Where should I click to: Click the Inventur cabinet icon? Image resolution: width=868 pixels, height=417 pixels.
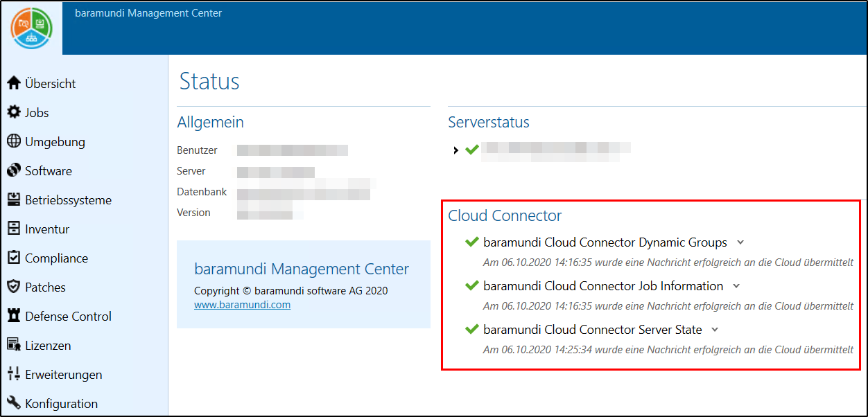[x=14, y=229]
